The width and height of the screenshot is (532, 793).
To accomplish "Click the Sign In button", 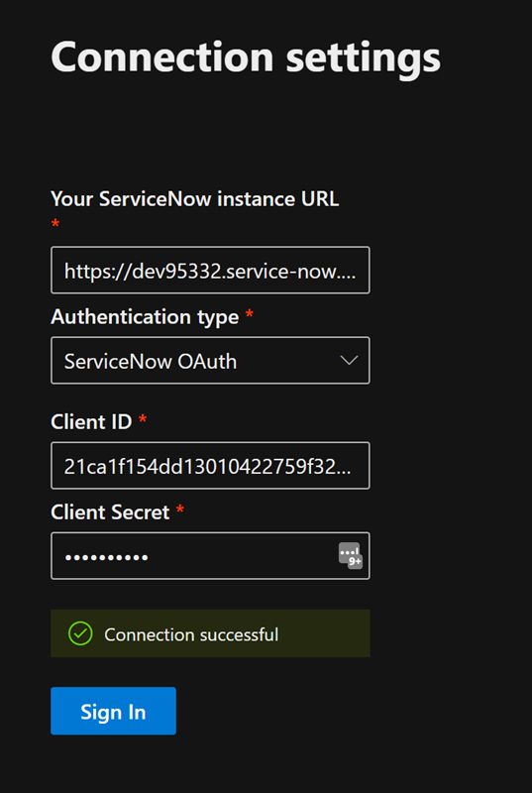I will 113,711.
